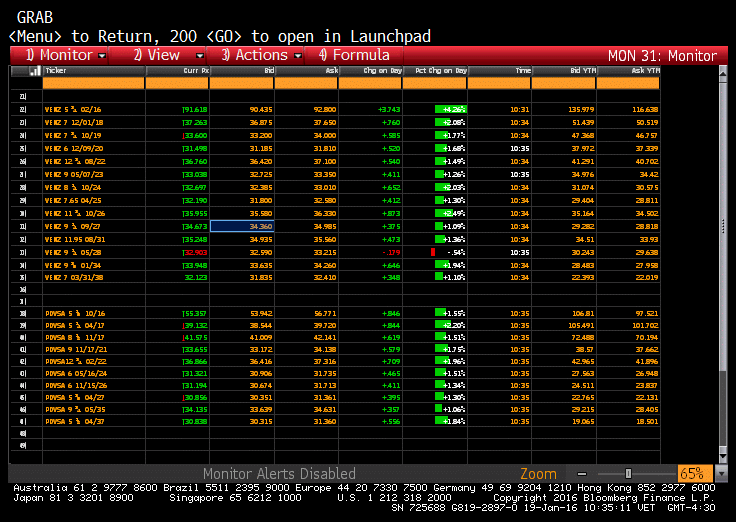Select the PDVSA 9 11/17/21 ticker
Screen dimensions: 736x522
click(76, 350)
